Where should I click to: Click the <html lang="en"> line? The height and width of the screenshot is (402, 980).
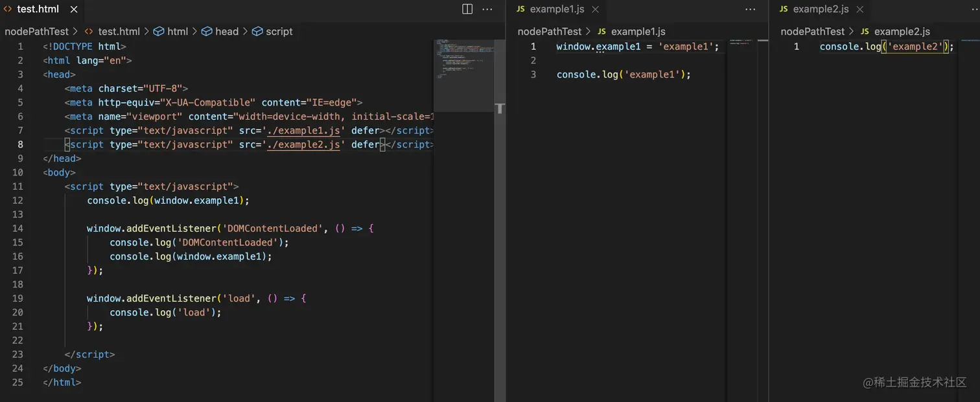coord(87,61)
